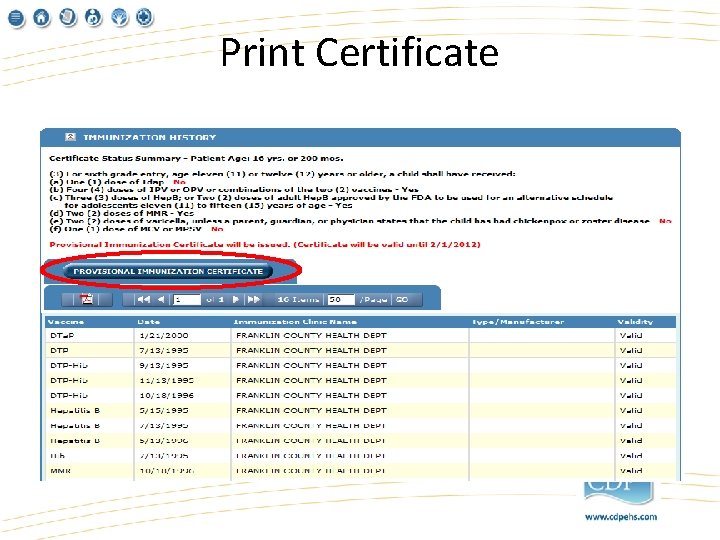Open the clipboard document circle icon
Image resolution: width=720 pixels, height=540 pixels.
(68, 18)
